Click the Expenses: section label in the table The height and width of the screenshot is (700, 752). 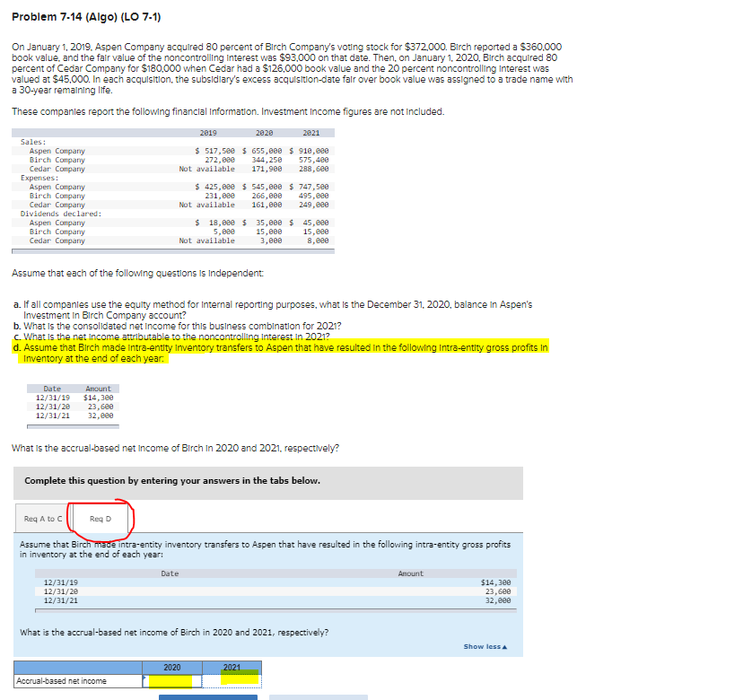coord(39,178)
